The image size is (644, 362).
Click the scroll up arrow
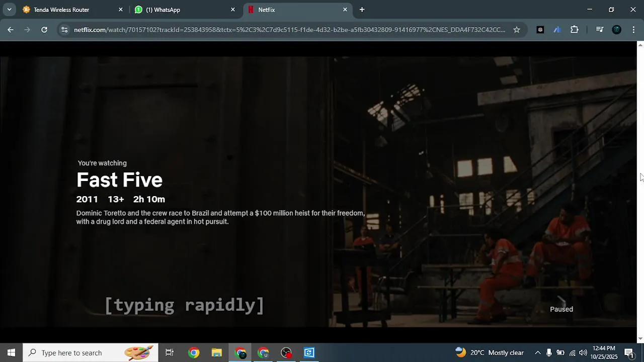point(640,45)
